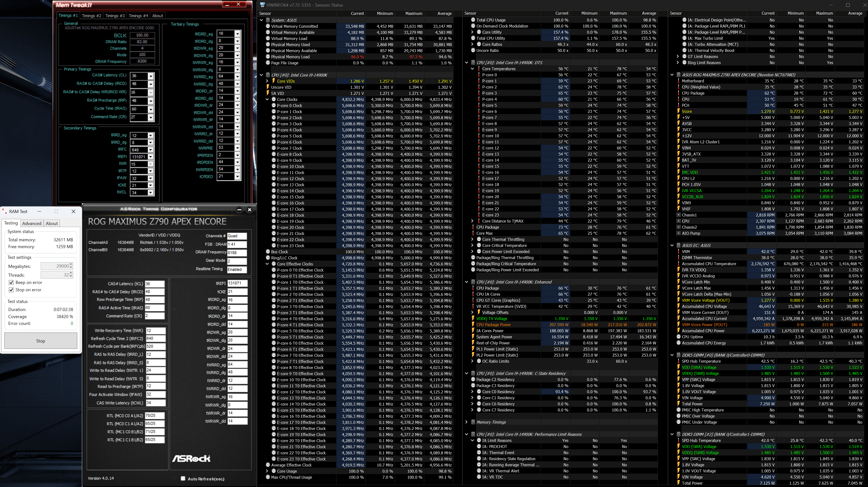
Task: Open the About tab in Mem TweakIt
Action: pyautogui.click(x=157, y=16)
